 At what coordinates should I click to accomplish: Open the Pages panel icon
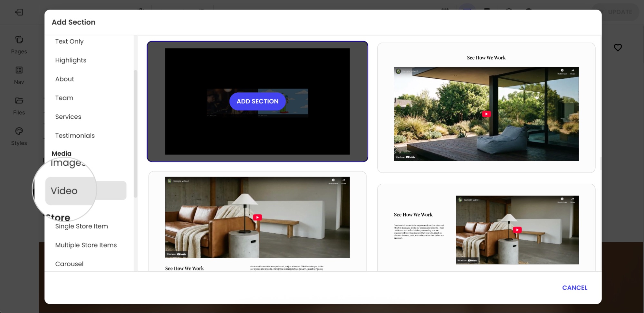[x=19, y=40]
